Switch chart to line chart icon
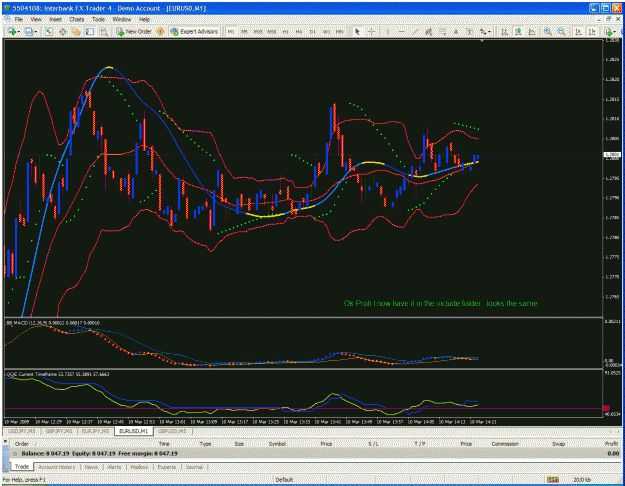This screenshot has width=625, height=486. coord(532,31)
